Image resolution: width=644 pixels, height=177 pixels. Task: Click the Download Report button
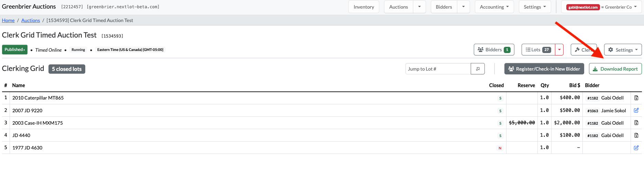(x=615, y=69)
